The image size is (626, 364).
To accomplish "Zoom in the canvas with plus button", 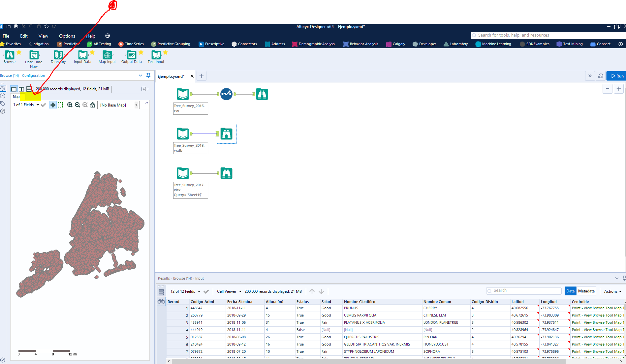I will pos(619,89).
